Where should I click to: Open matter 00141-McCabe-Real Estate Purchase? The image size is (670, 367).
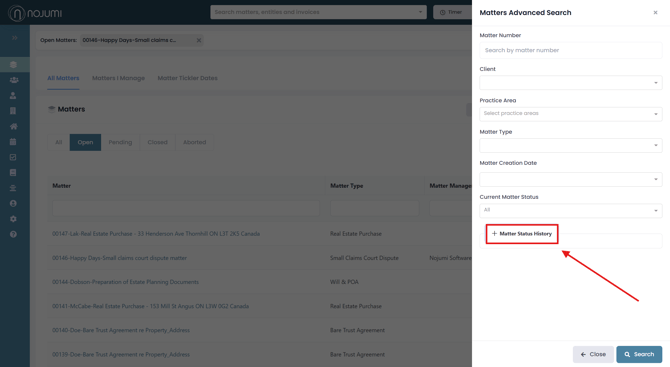[150, 306]
